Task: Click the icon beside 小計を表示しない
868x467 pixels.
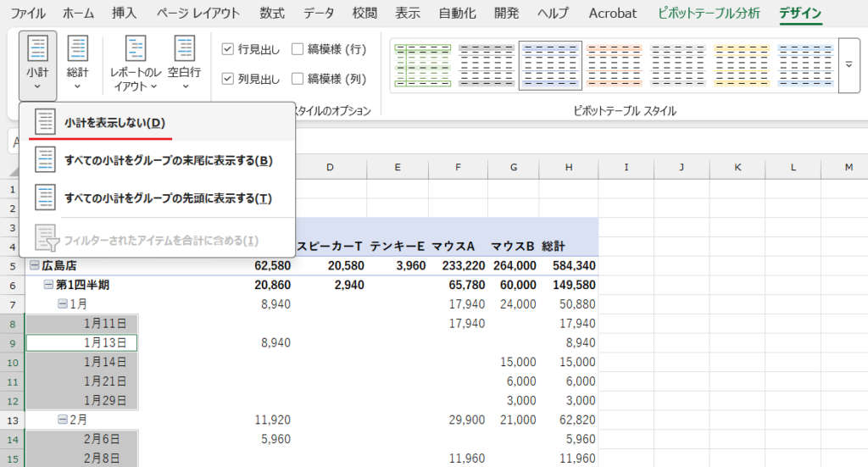Action: coord(45,122)
